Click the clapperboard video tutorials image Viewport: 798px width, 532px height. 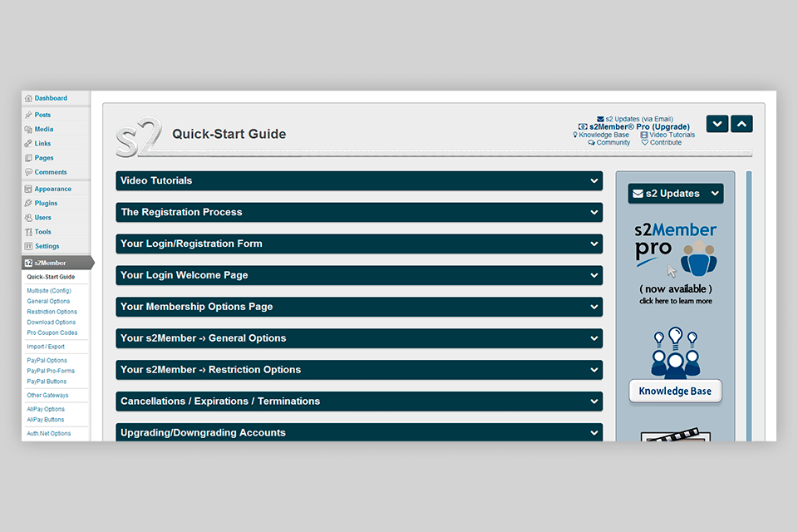click(675, 434)
